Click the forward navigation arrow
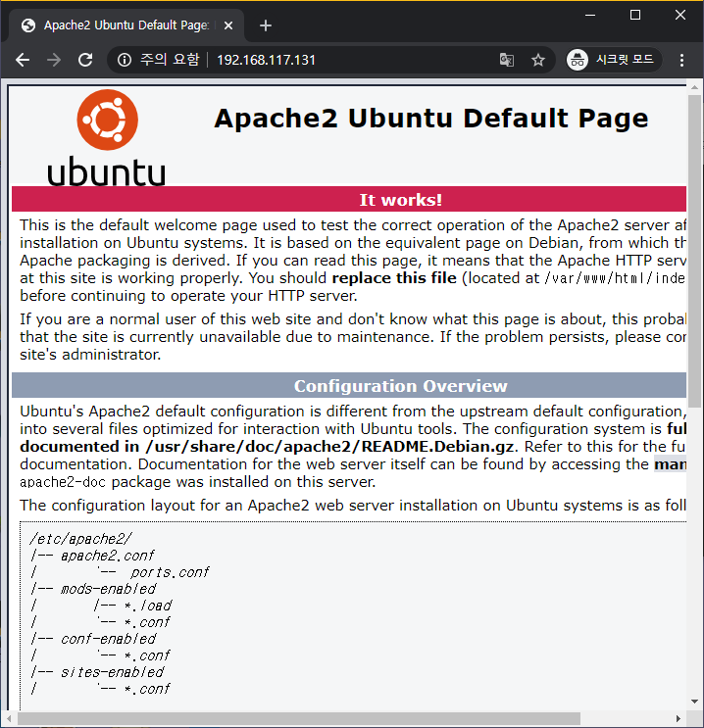This screenshot has height=728, width=704. pyautogui.click(x=54, y=60)
